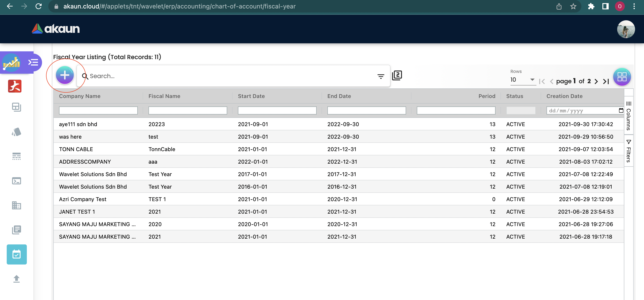Go to the next page arrow
644x300 pixels.
point(596,81)
